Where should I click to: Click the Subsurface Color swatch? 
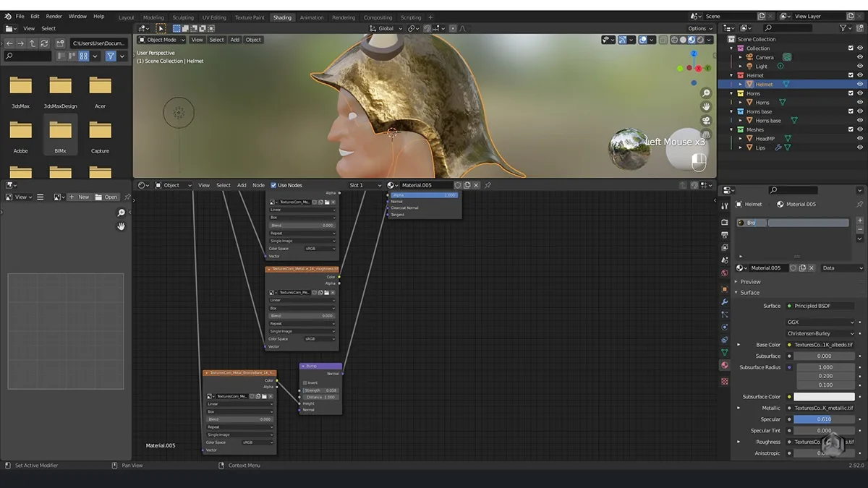pos(825,396)
